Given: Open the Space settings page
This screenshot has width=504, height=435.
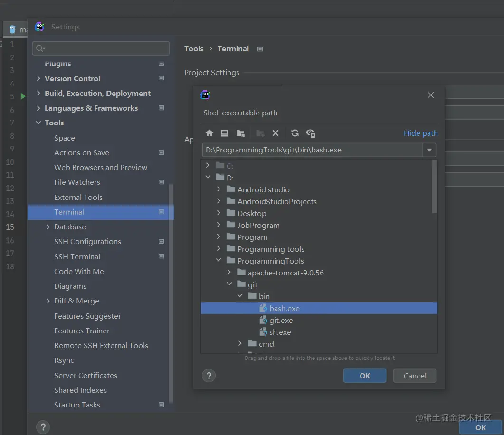Looking at the screenshot, I should tap(65, 138).
